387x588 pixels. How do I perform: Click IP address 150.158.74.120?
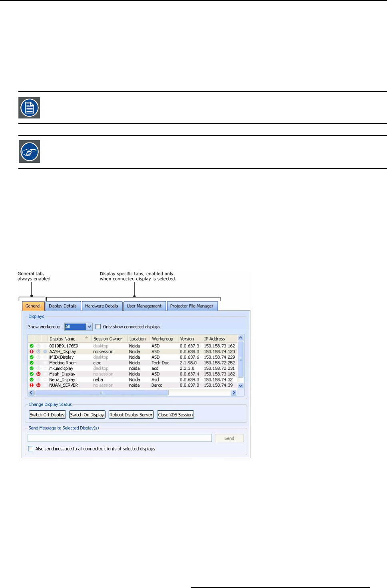point(219,351)
